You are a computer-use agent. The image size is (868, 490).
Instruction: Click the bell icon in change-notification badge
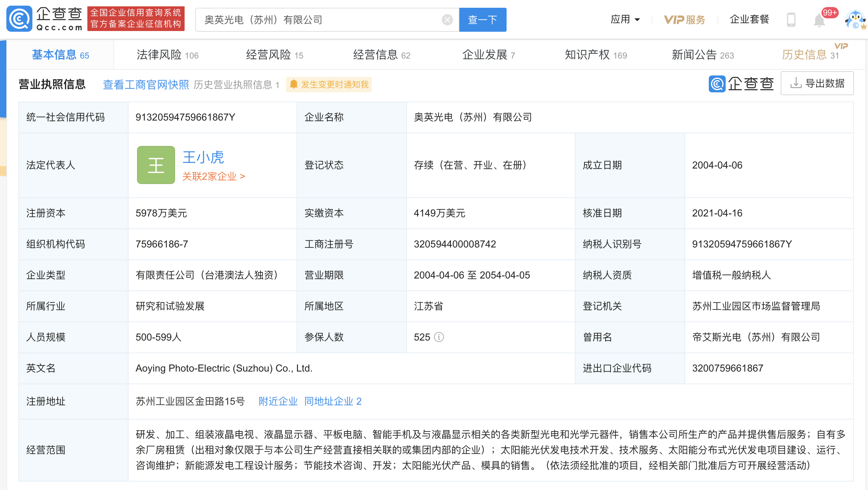pyautogui.click(x=293, y=84)
